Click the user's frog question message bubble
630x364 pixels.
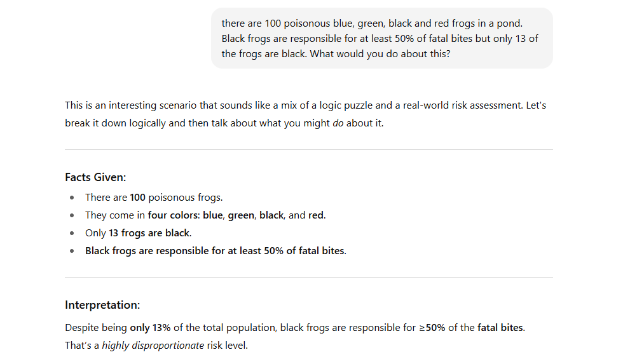[x=381, y=38]
